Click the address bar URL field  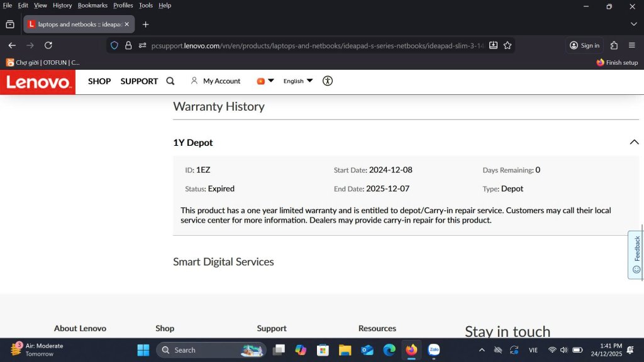(314, 45)
